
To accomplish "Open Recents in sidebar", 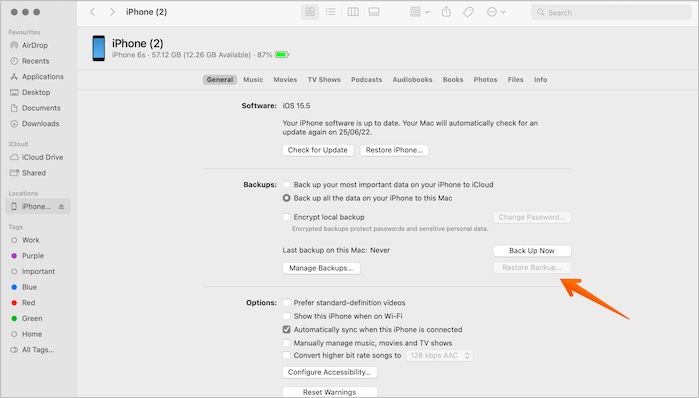I will 35,61.
